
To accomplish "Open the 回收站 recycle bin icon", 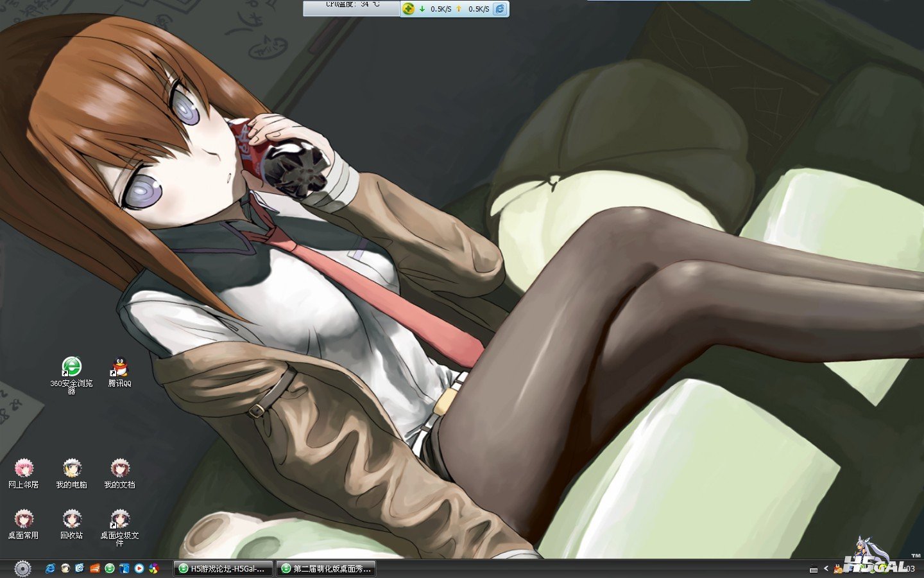I will (71, 520).
